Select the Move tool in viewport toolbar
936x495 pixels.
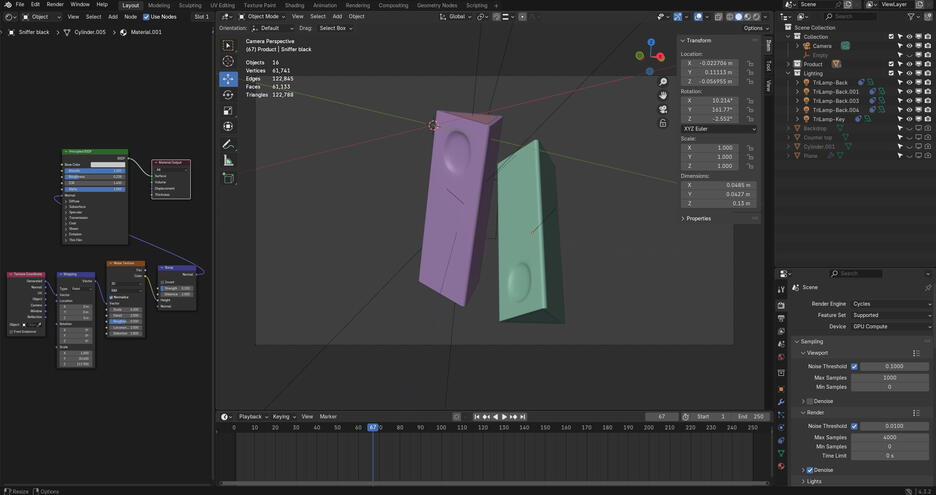[228, 78]
